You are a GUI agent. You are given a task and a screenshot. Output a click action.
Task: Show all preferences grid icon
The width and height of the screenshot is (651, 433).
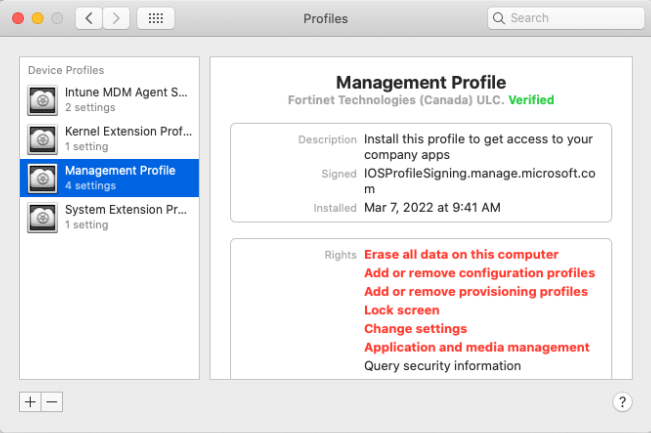[155, 18]
